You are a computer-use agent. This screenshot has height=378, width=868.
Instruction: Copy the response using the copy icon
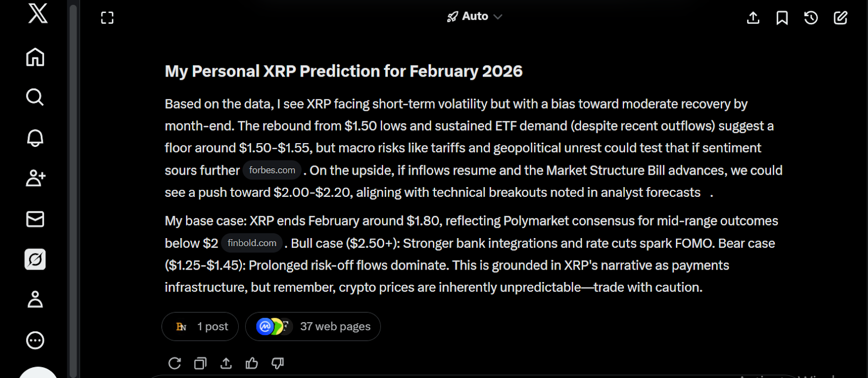(200, 363)
